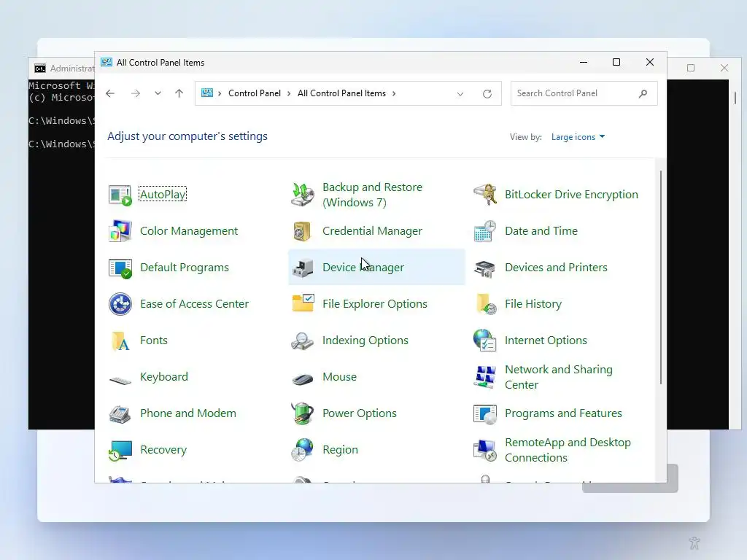Expand chevron before Control Panel breadcrumb
747x560 pixels.
pyautogui.click(x=220, y=93)
